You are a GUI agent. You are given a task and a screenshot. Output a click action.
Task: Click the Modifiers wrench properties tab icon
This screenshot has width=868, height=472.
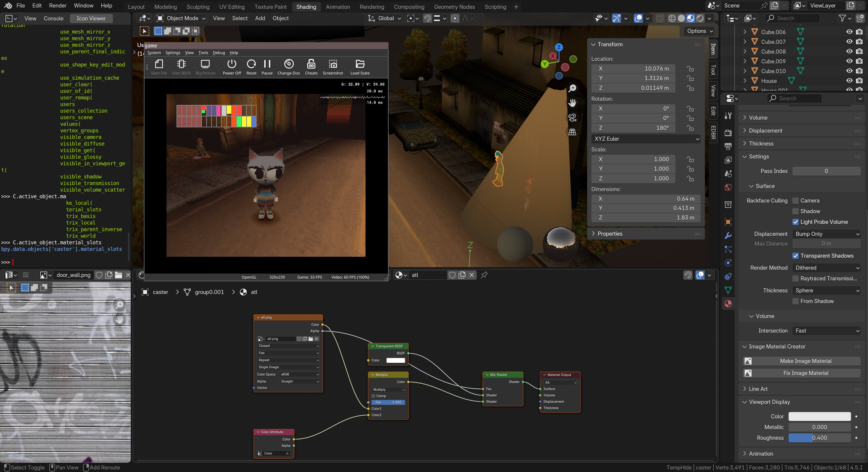[728, 235]
